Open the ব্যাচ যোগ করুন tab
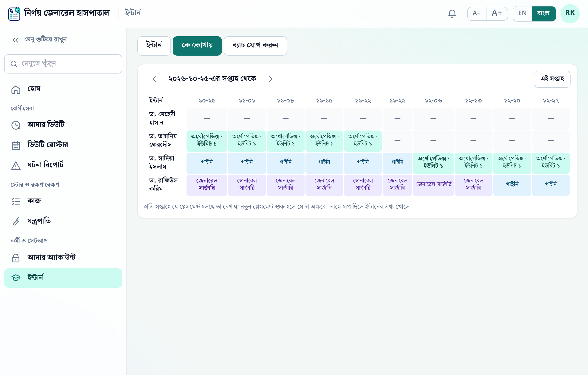The image size is (588, 375). pyautogui.click(x=255, y=46)
